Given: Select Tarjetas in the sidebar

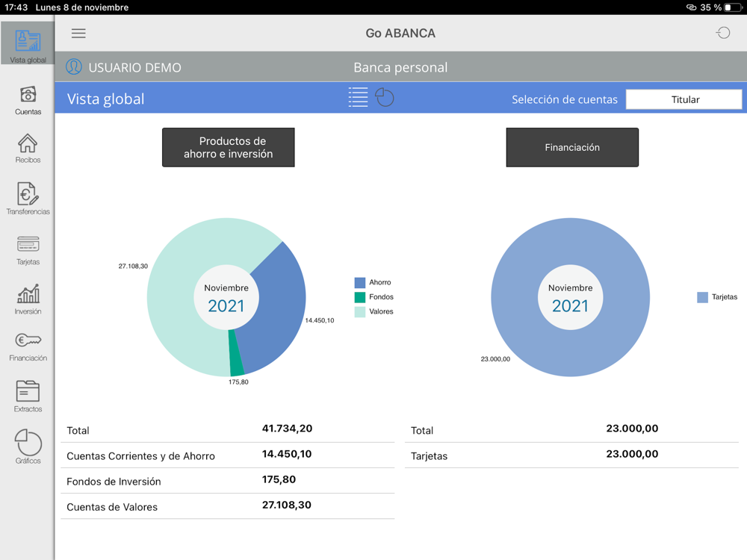Looking at the screenshot, I should (x=28, y=250).
